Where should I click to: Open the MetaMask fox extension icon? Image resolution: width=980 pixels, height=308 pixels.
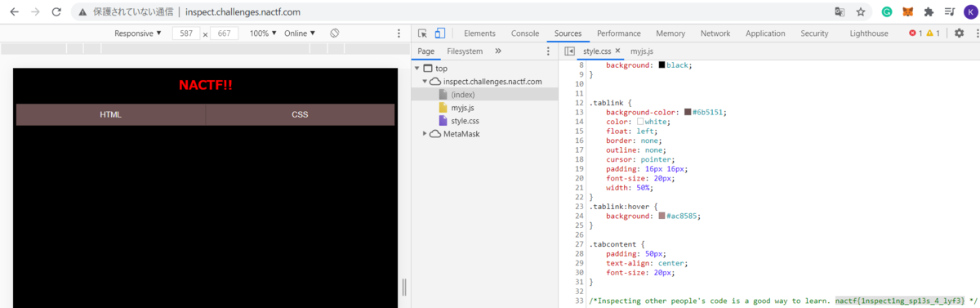coord(908,12)
